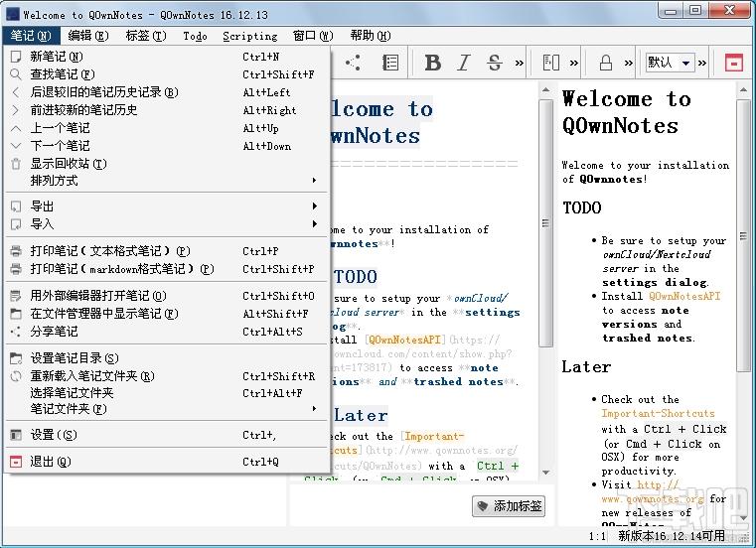Open the Todo menu
This screenshot has height=548, width=756.
click(x=196, y=36)
